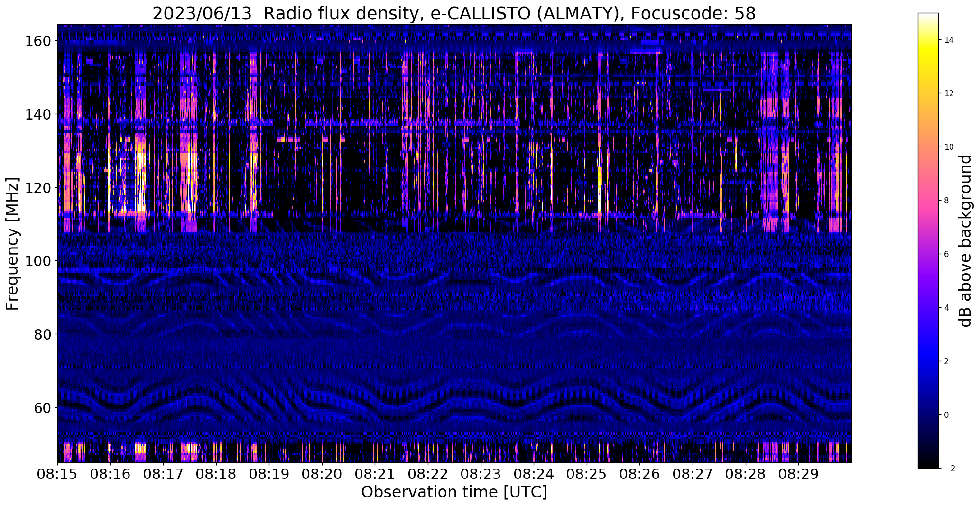The height and width of the screenshot is (506, 980).
Task: Click the 08:26 time tick label
Action: click(x=639, y=474)
